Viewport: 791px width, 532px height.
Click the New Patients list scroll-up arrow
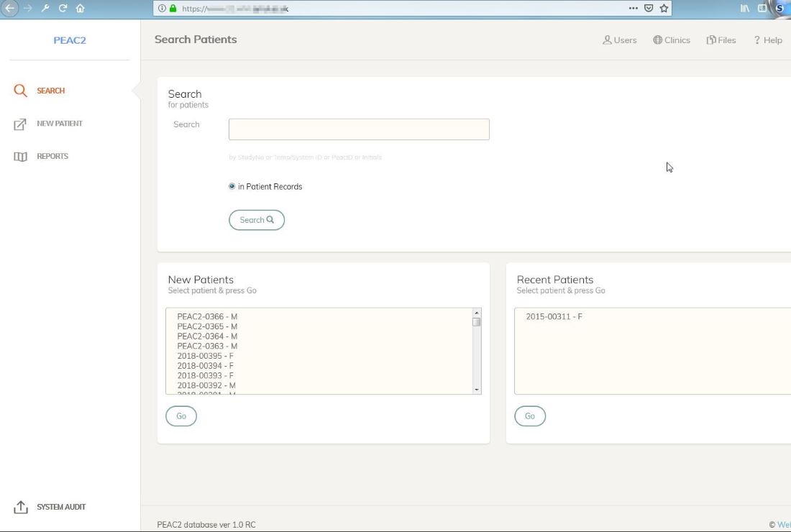476,313
